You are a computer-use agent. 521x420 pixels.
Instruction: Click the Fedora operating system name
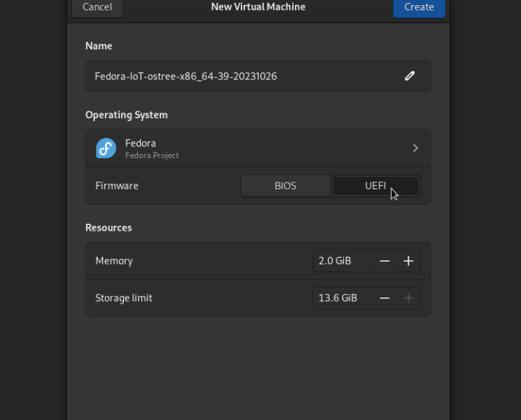click(x=140, y=143)
